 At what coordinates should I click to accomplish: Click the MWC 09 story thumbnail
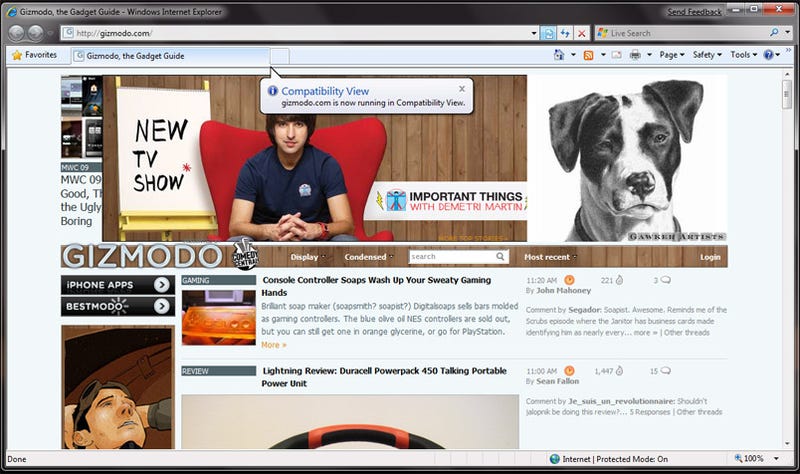(x=81, y=117)
